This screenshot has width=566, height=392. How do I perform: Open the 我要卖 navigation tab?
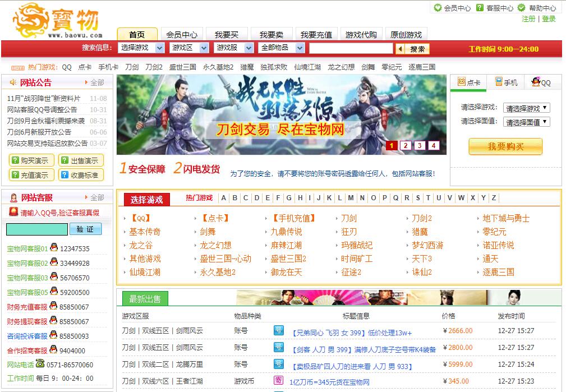point(272,34)
